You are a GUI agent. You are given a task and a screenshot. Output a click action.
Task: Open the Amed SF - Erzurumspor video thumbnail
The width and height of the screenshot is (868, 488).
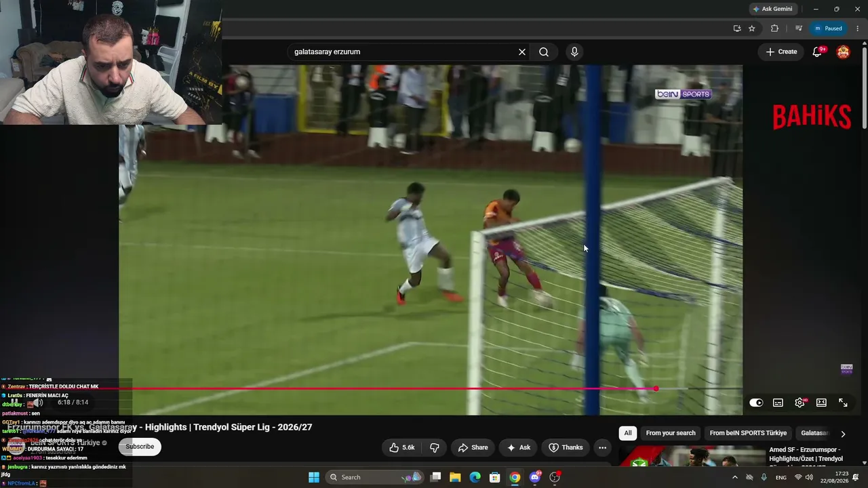click(692, 456)
